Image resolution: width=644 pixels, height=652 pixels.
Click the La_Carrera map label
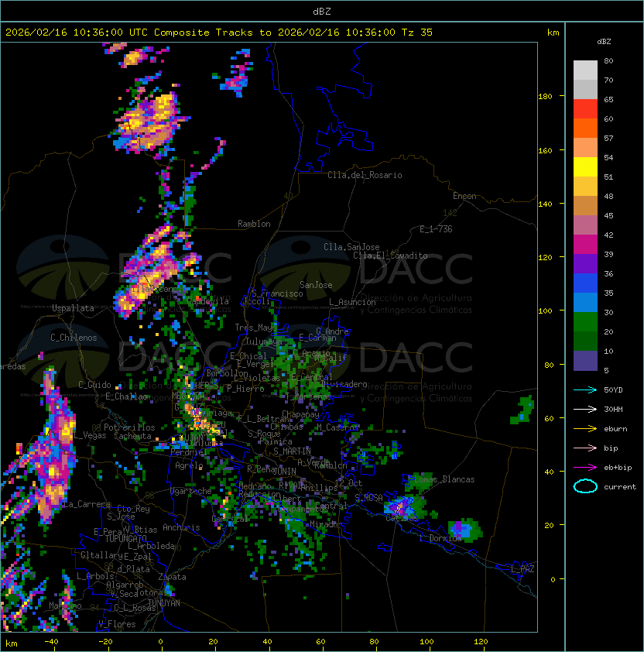87,504
